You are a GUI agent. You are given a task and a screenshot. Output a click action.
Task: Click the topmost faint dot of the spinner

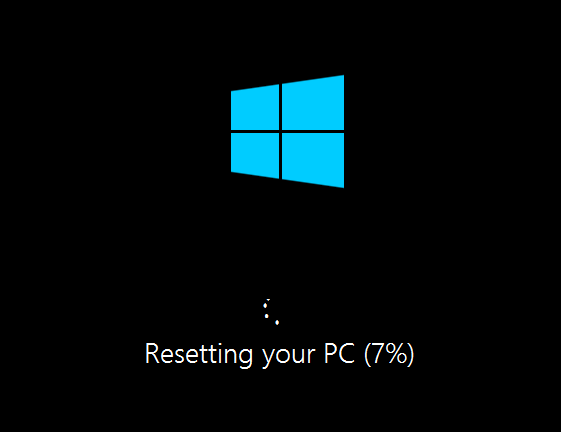pyautogui.click(x=268, y=300)
